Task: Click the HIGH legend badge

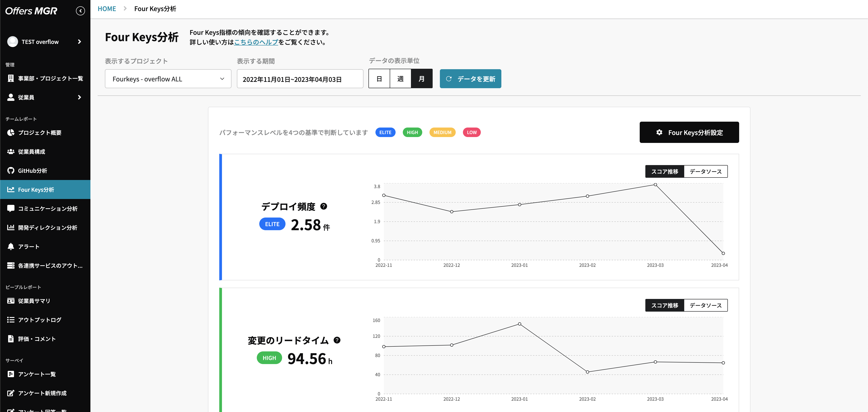Action: (412, 132)
